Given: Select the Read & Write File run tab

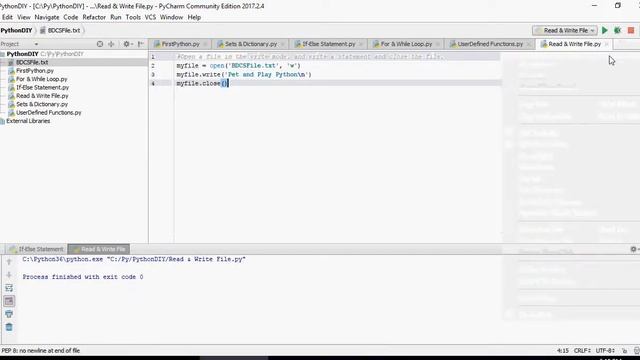Looking at the screenshot, I should 99,249.
